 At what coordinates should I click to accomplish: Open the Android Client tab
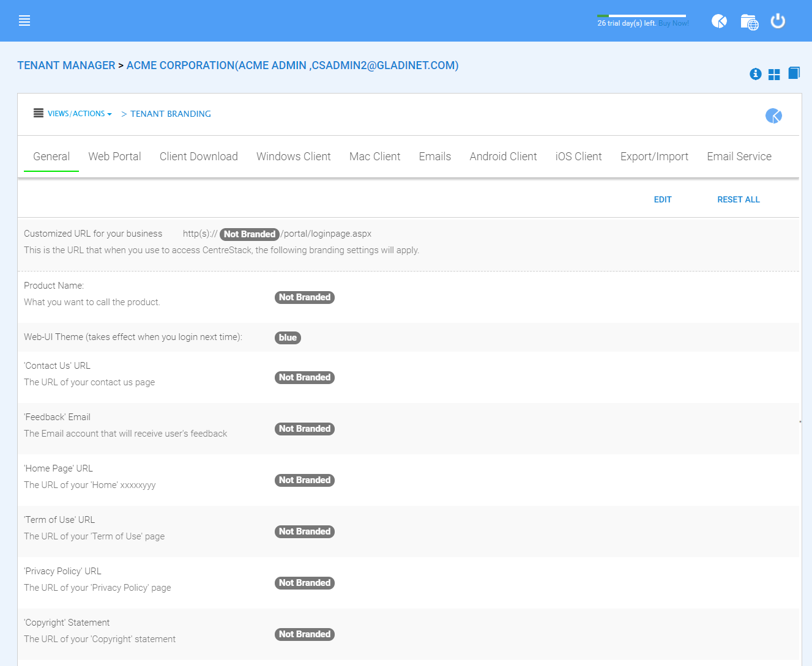[504, 157]
